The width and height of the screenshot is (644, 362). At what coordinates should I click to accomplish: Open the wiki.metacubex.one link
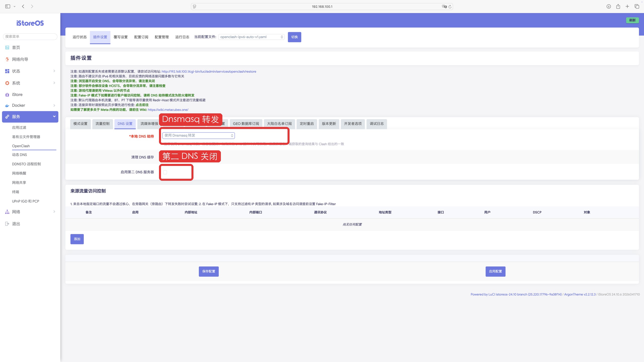(x=168, y=110)
